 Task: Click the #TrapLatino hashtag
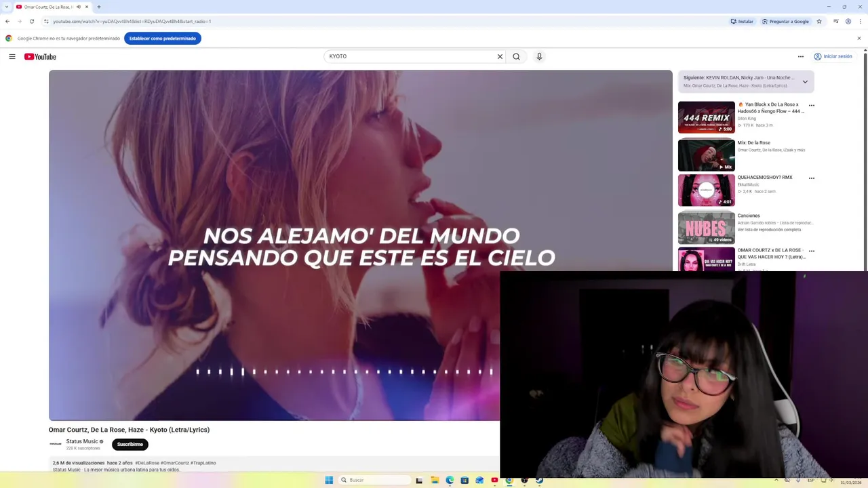[x=203, y=463]
